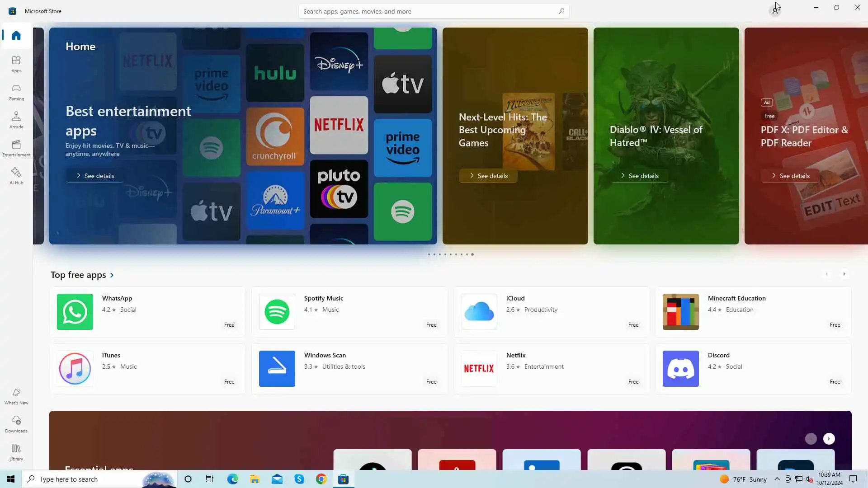
Task: Open Microsoft Edge from the taskbar
Action: (x=232, y=479)
